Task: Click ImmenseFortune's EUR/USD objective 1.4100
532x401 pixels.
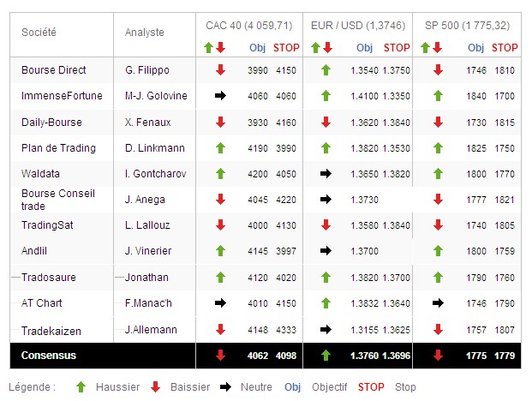Action: tap(364, 96)
